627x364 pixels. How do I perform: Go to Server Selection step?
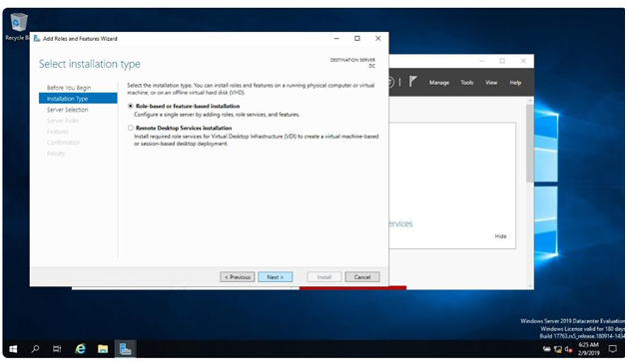67,110
